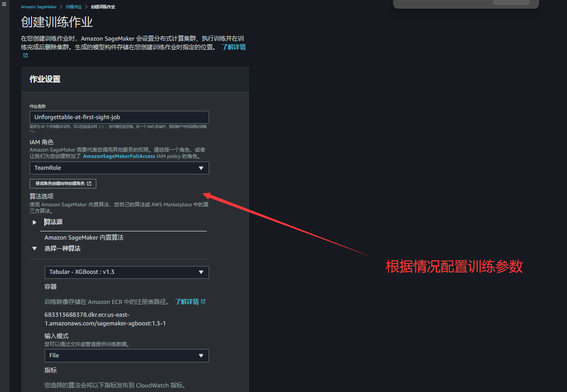The image size is (567, 392).
Task: Open the Tabular - XGBoost algorithm dropdown
Action: [126, 272]
